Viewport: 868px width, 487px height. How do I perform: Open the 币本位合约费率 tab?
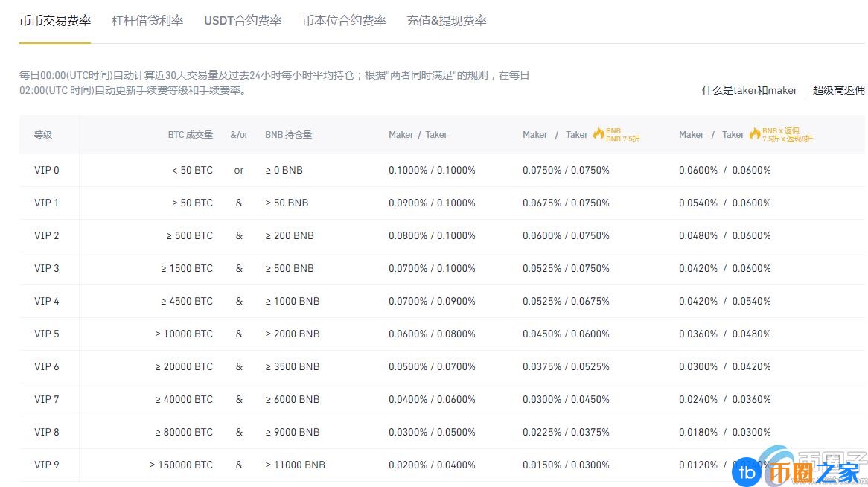(x=345, y=21)
